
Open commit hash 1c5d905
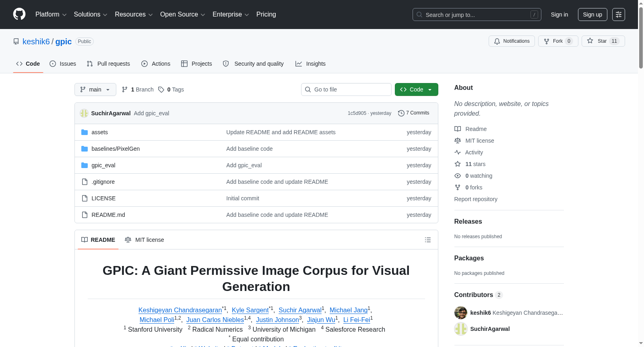click(357, 113)
